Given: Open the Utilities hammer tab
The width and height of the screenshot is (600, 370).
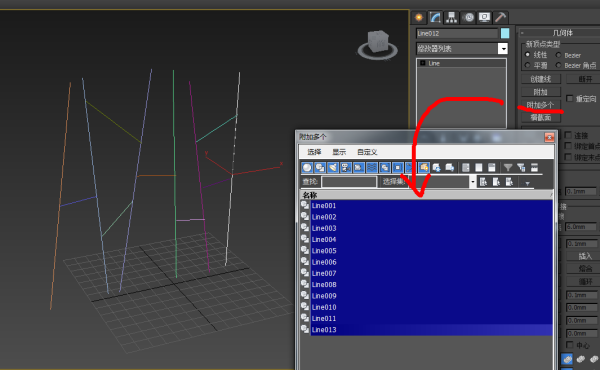Looking at the screenshot, I should click(x=501, y=18).
